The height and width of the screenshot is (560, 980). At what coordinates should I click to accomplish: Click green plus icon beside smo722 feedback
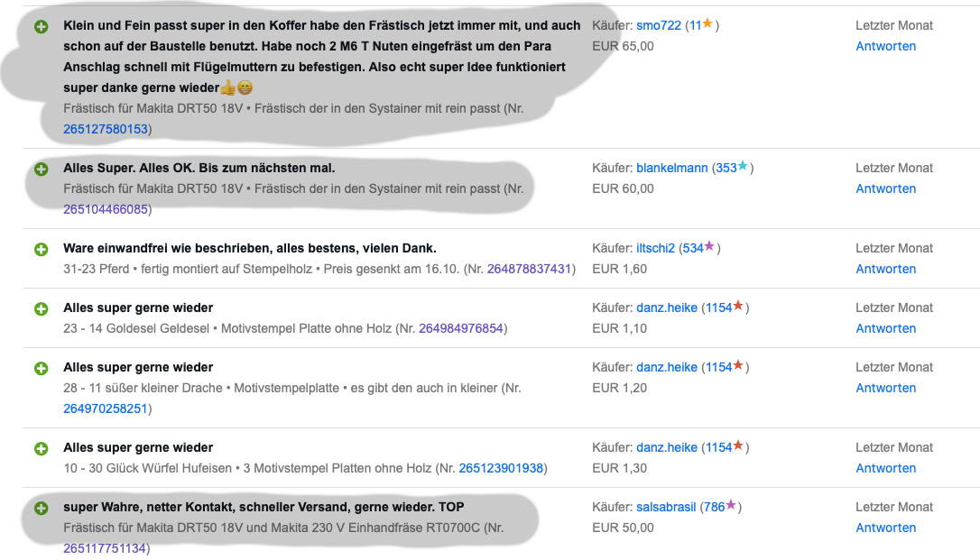pyautogui.click(x=42, y=26)
